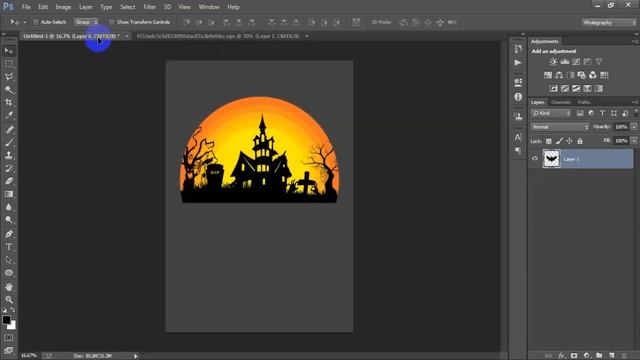Open the status bar info arrow
Image resolution: width=640 pixels, height=360 pixels.
click(136, 356)
